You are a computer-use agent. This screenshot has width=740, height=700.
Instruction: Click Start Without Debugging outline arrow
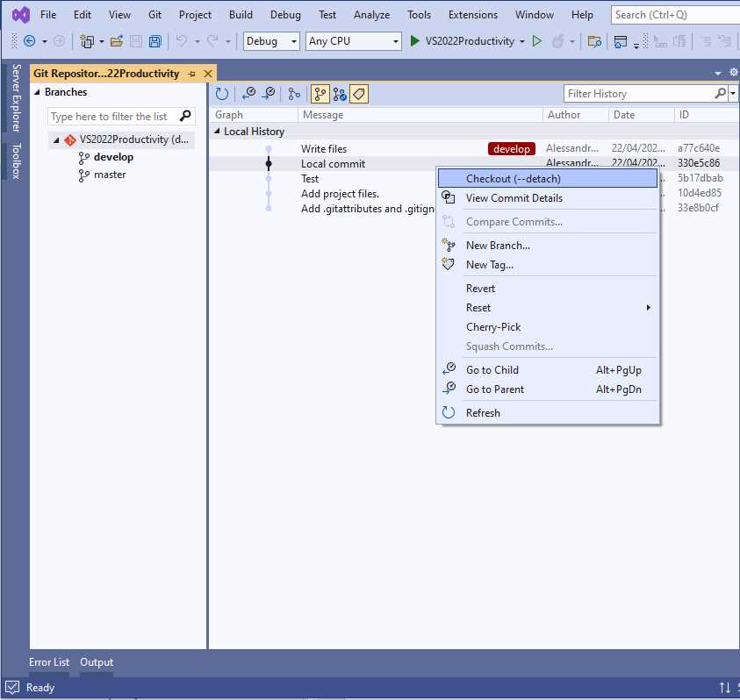536,41
